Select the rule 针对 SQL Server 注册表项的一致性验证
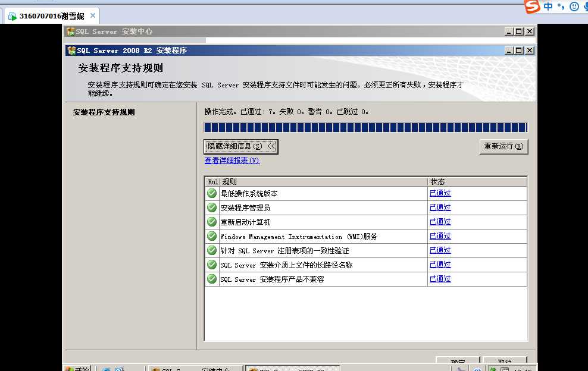The width and height of the screenshot is (588, 371). [x=284, y=251]
